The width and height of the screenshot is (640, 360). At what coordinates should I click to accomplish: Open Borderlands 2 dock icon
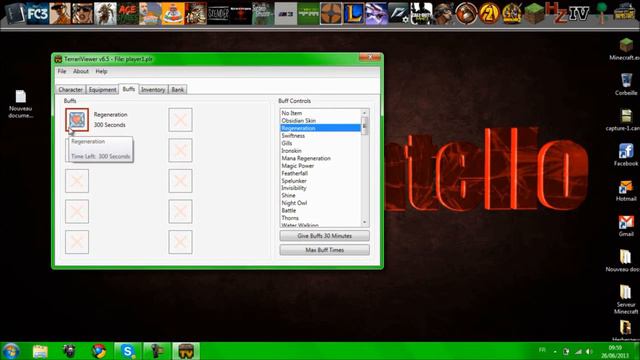(489, 14)
